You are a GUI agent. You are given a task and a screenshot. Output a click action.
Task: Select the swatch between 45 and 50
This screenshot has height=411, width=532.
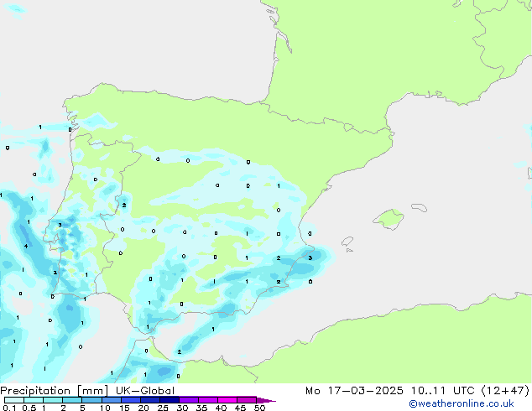tap(247, 400)
